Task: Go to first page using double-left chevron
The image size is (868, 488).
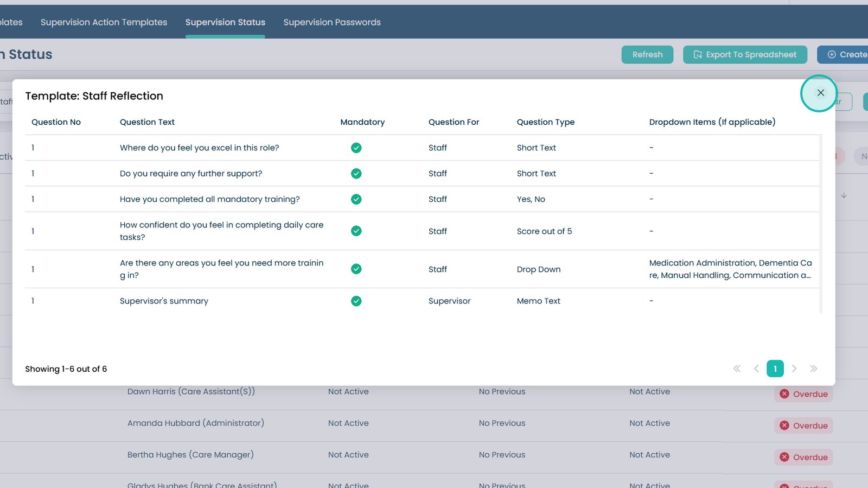Action: point(737,369)
